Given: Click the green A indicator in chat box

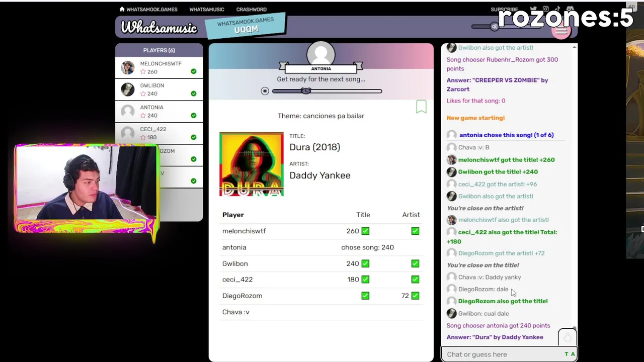Looking at the screenshot, I should [573, 354].
